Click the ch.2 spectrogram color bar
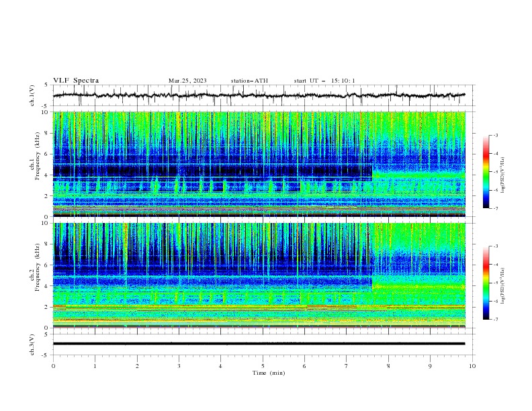The image size is (532, 411). pos(486,283)
